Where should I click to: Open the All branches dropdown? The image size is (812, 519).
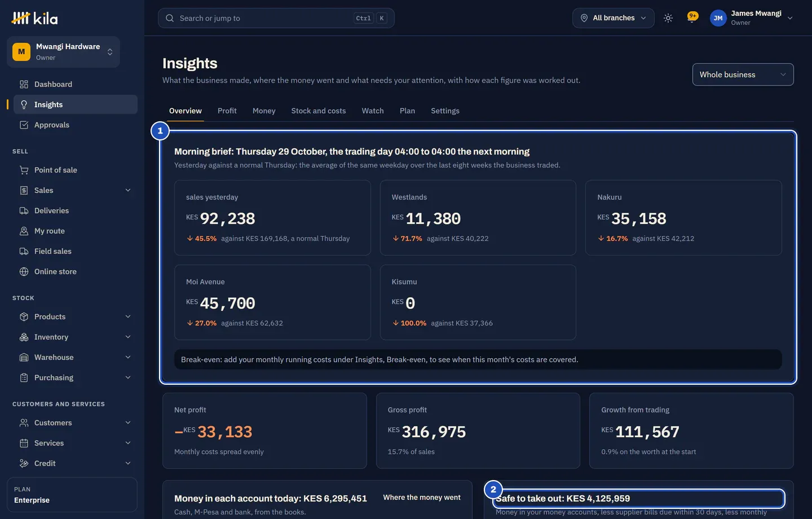point(614,18)
